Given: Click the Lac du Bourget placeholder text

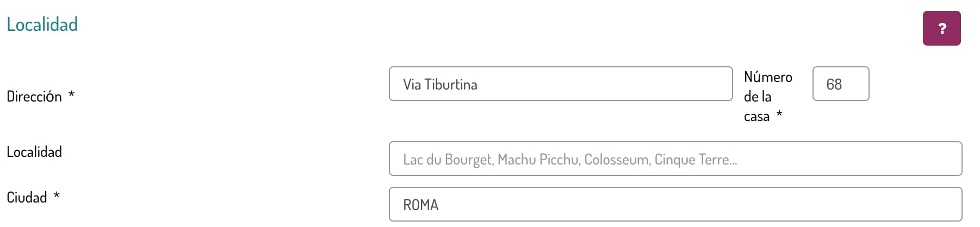Looking at the screenshot, I should pos(448,160).
